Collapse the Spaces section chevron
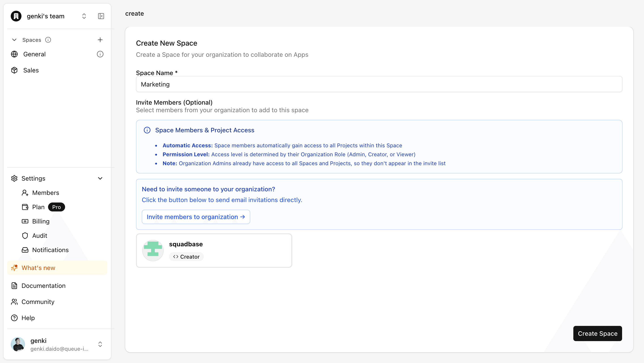644x363 pixels. point(14,40)
